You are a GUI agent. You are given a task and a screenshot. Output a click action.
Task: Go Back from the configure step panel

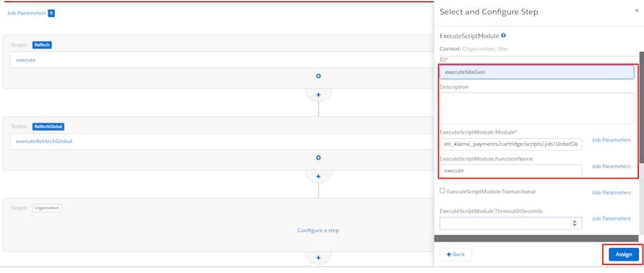(x=456, y=255)
